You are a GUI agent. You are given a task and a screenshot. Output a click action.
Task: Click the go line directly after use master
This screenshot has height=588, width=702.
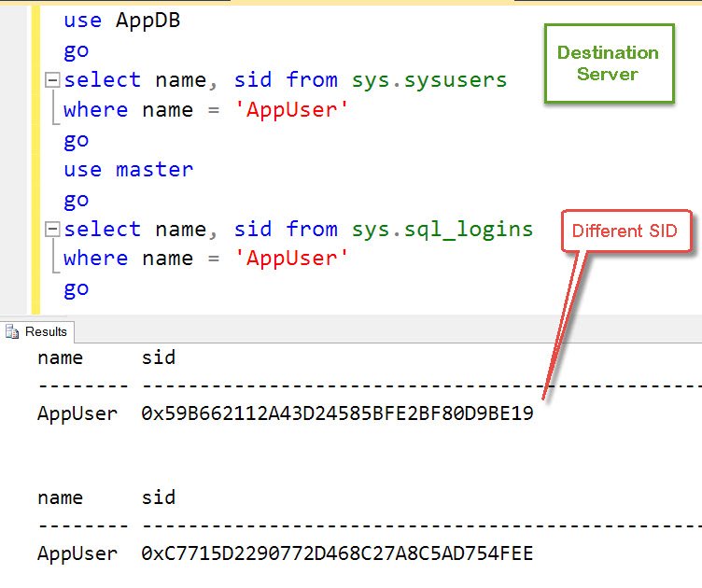pos(76,200)
